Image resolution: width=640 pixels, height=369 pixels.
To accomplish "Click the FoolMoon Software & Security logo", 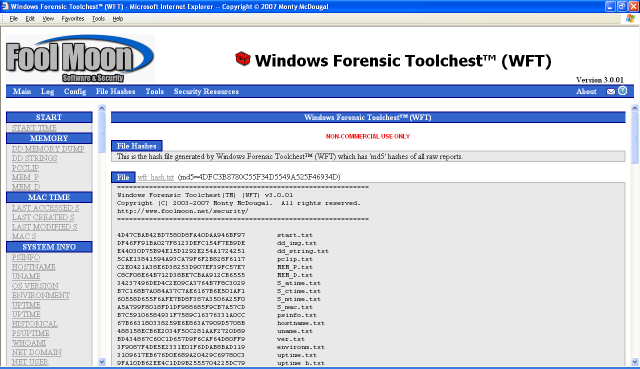I will click(x=80, y=59).
